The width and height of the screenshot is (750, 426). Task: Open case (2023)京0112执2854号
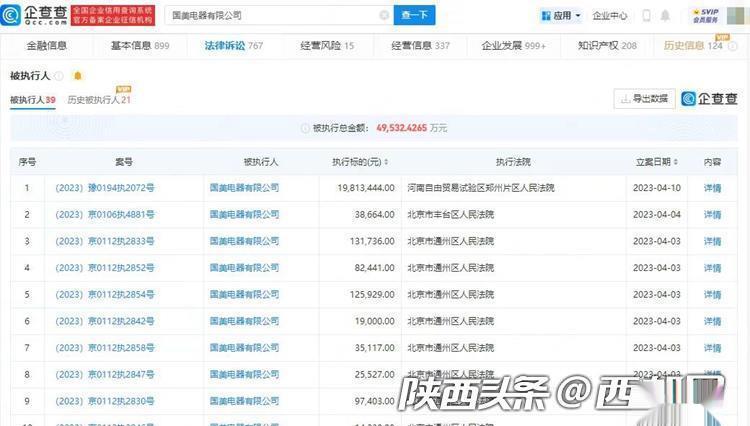pyautogui.click(x=105, y=295)
